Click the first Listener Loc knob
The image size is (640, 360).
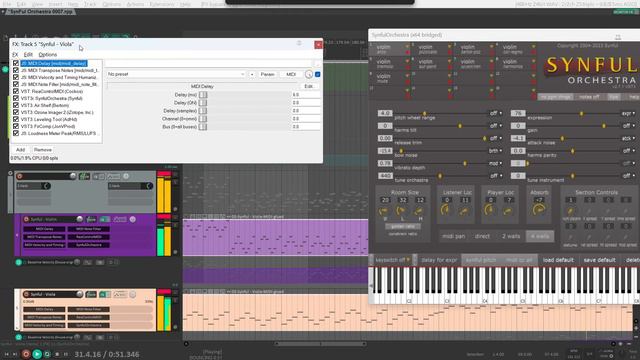[446, 210]
